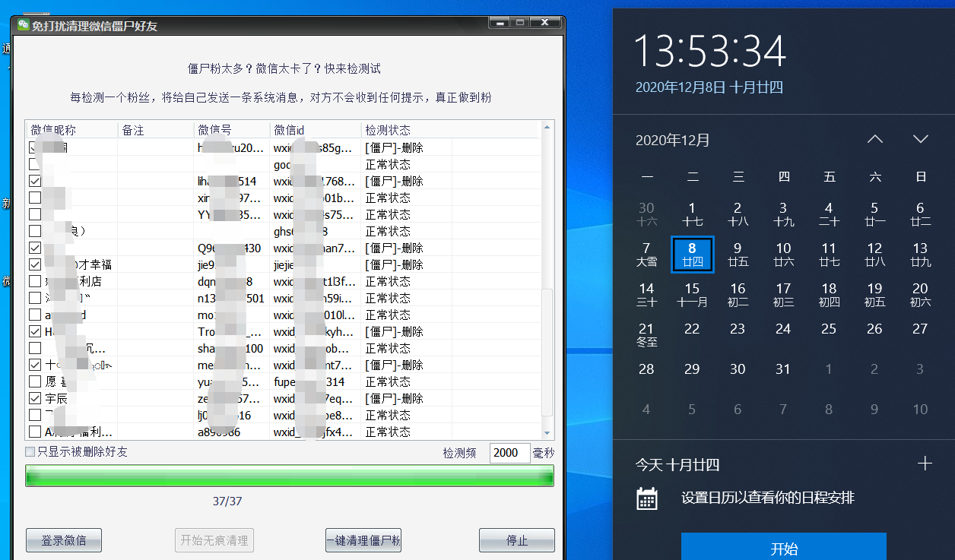Uncheck the row with nickname starting 宇辰
The height and width of the screenshot is (560, 955).
(35, 399)
